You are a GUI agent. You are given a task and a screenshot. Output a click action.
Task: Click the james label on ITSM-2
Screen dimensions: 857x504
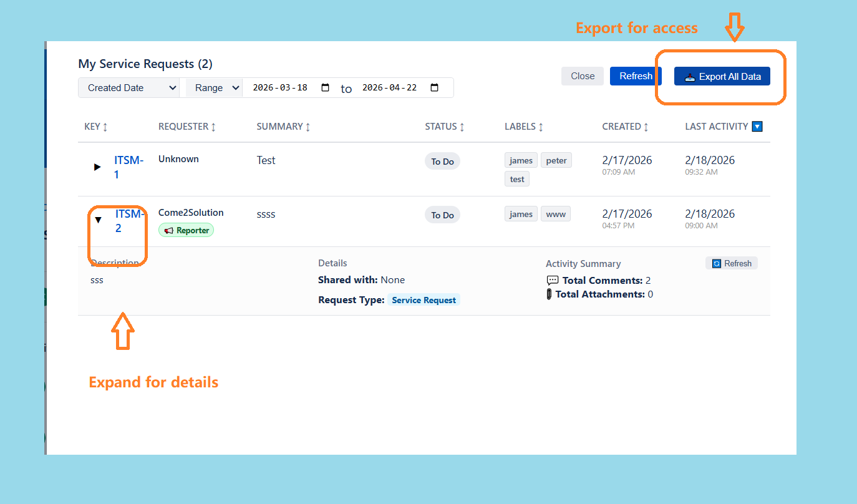[521, 214]
